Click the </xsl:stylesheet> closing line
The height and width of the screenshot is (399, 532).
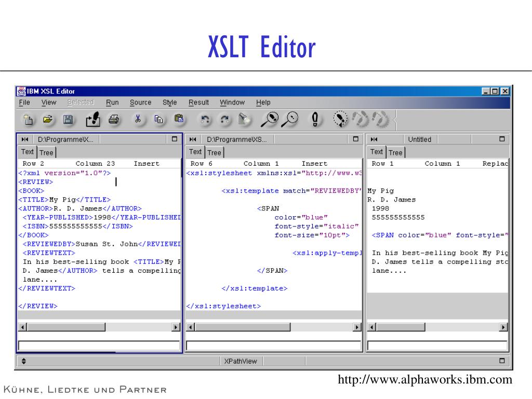(x=223, y=306)
